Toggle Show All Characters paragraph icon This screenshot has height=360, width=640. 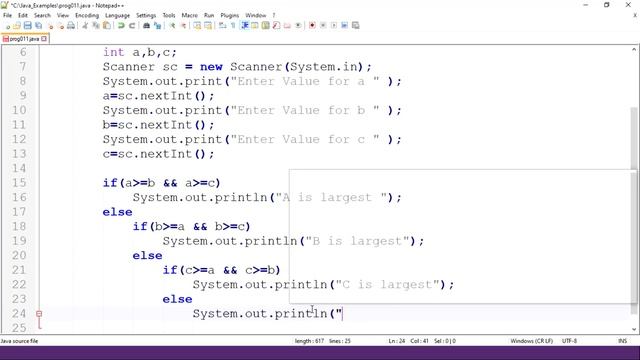click(233, 26)
